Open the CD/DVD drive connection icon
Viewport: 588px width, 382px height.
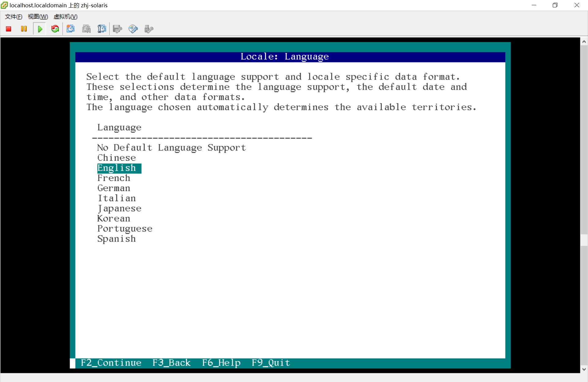coord(133,29)
